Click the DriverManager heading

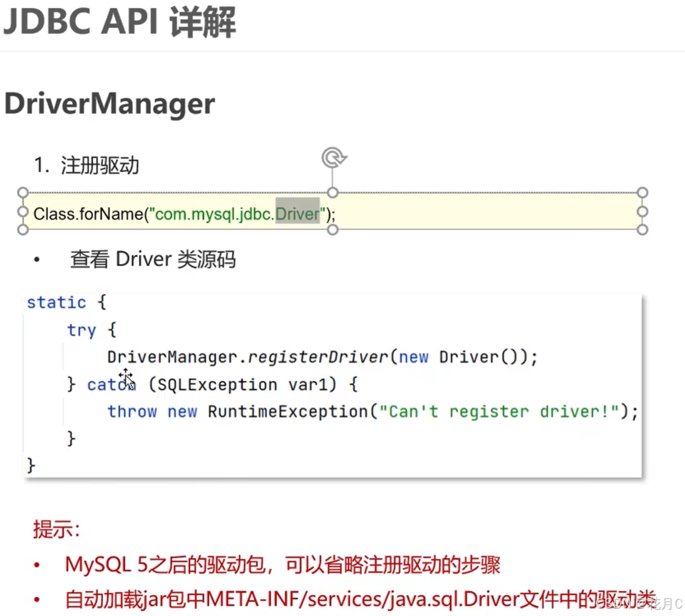[x=108, y=104]
